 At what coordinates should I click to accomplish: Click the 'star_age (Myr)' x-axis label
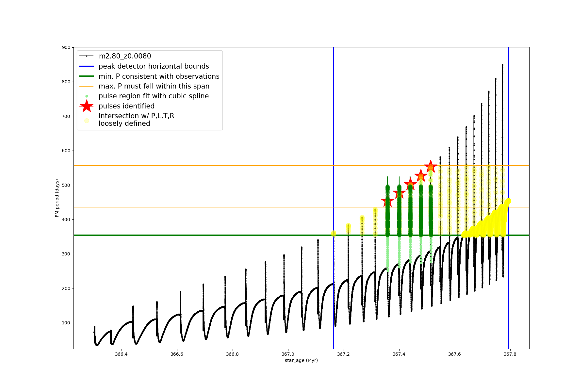pos(301,360)
